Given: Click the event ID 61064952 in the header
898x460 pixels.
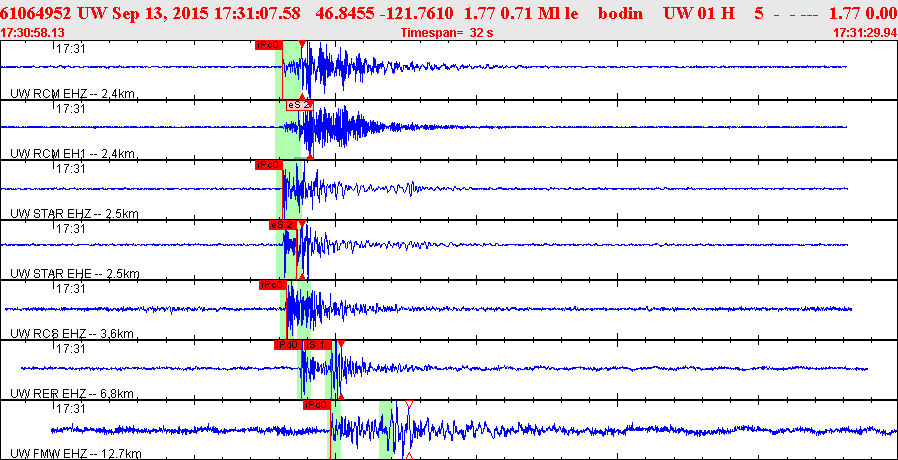Looking at the screenshot, I should point(36,14).
